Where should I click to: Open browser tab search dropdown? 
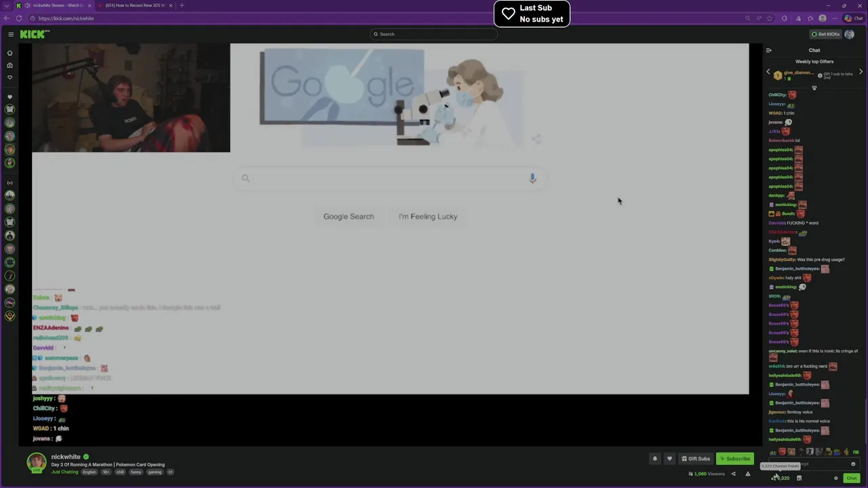7,5
